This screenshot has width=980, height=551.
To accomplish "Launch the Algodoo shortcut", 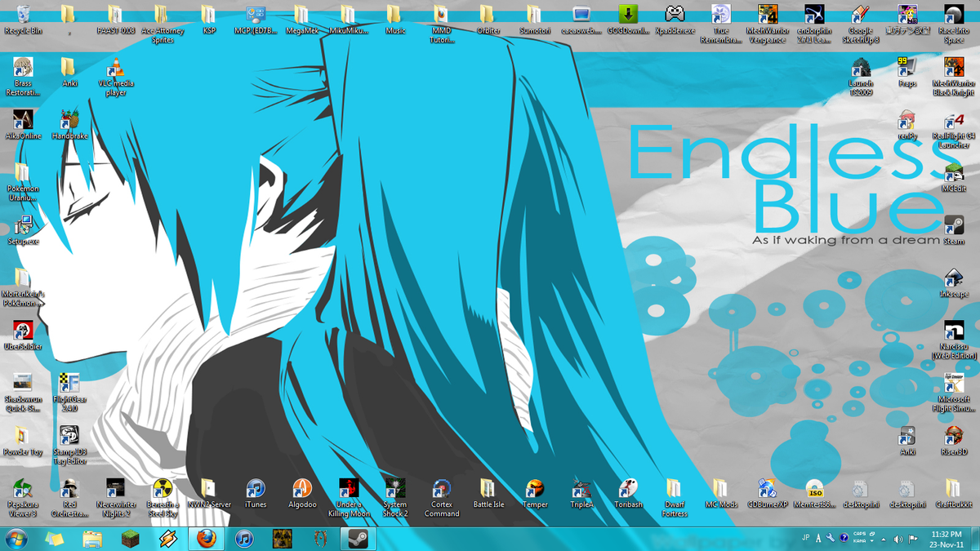I will [x=302, y=494].
